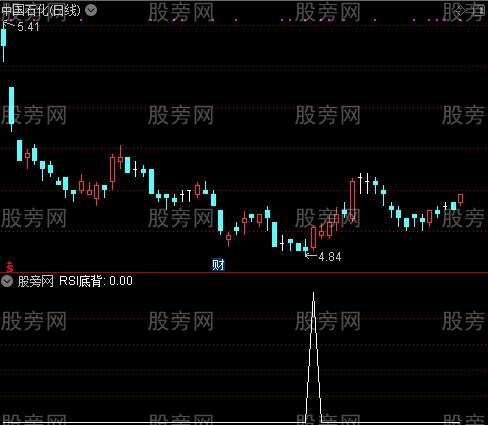
Task: Open the dropdown next to 中国石化(日线)
Action: click(x=91, y=10)
